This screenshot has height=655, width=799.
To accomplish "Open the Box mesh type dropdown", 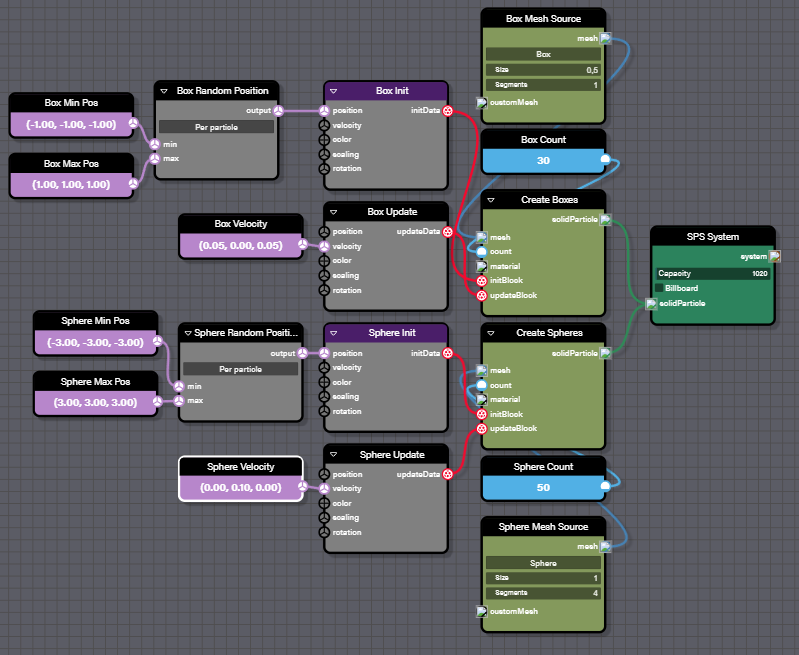I will 543,54.
